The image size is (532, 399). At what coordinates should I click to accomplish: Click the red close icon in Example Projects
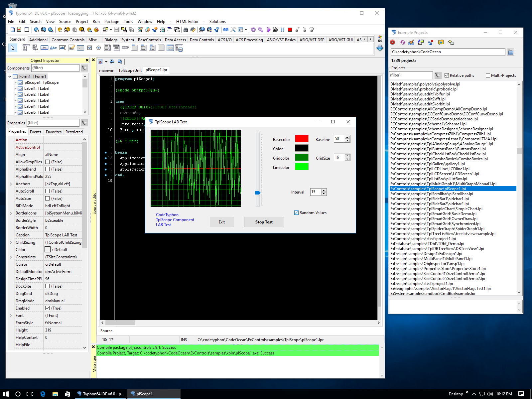393,42
